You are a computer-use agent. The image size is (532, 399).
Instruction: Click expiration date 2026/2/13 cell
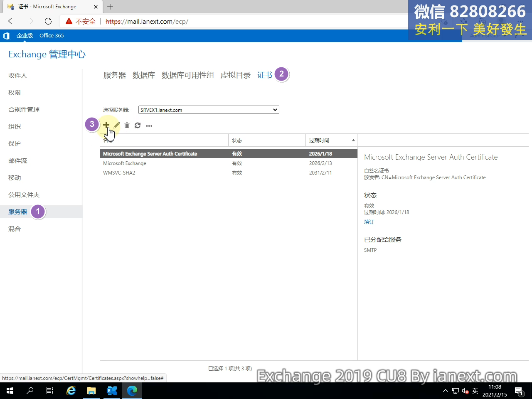point(320,163)
